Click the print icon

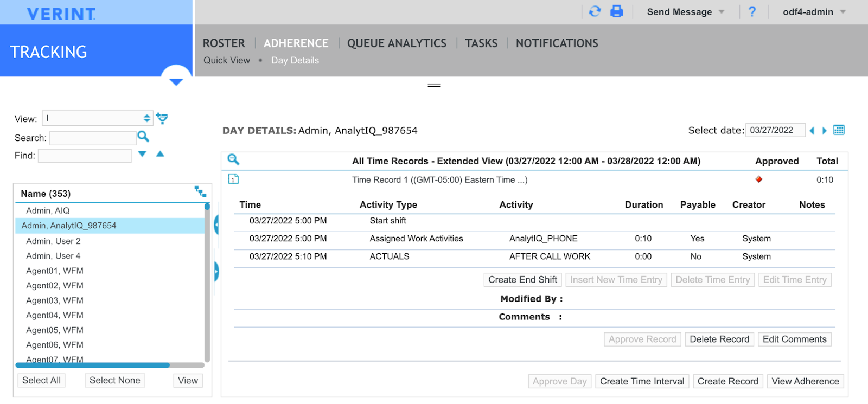click(617, 11)
